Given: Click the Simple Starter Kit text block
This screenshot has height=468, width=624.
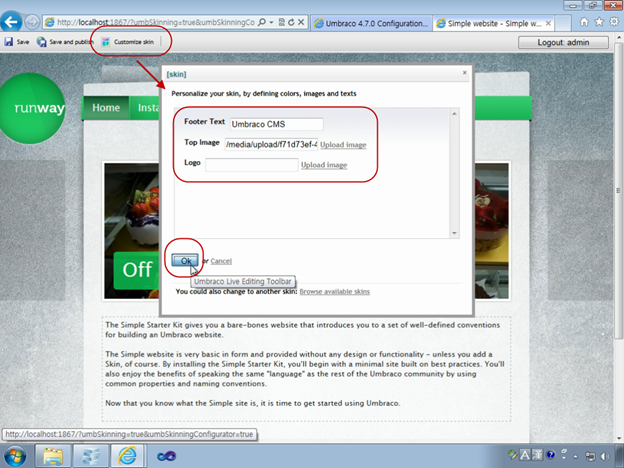Looking at the screenshot, I should 306,369.
